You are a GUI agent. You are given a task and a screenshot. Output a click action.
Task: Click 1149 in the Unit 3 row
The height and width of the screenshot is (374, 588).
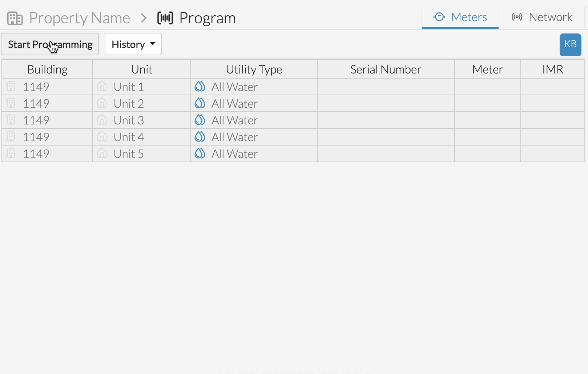[x=36, y=120]
